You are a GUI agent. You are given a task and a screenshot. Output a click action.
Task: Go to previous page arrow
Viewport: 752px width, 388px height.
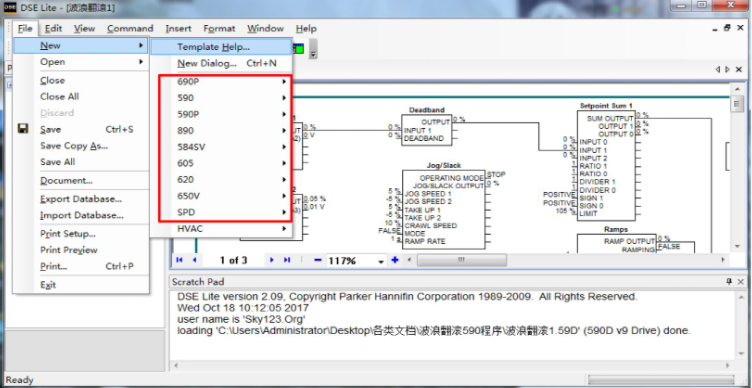click(194, 260)
